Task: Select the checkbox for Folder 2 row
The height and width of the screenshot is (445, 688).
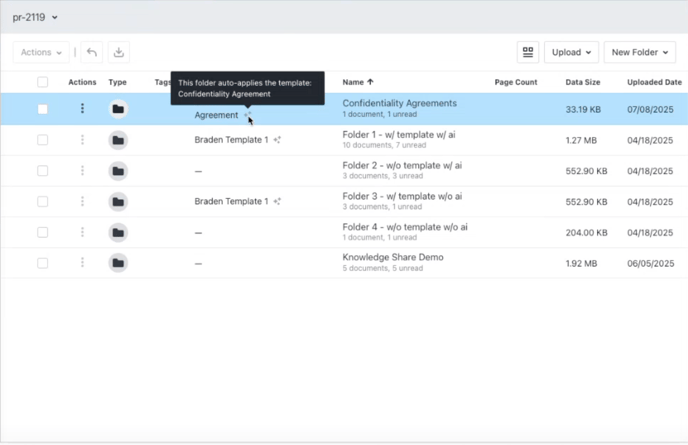Action: click(x=42, y=171)
